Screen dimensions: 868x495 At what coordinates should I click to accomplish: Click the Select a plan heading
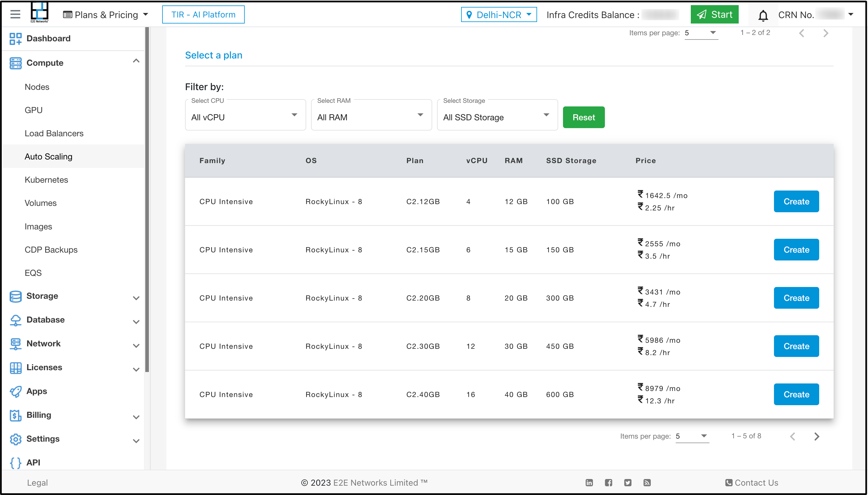coord(213,55)
